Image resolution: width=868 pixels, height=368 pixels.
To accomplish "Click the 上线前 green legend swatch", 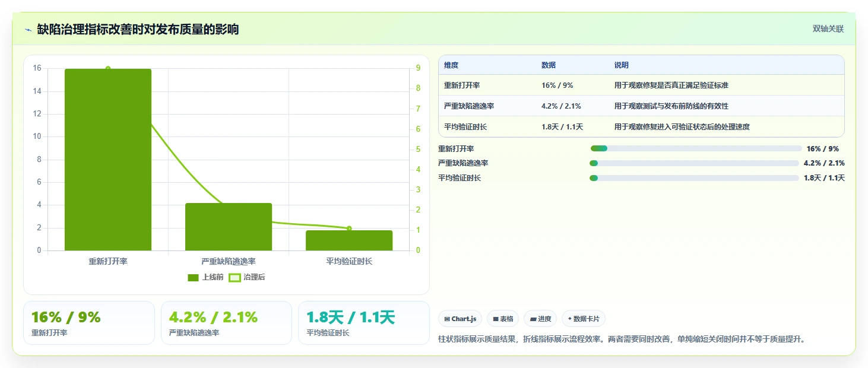I will 193,277.
